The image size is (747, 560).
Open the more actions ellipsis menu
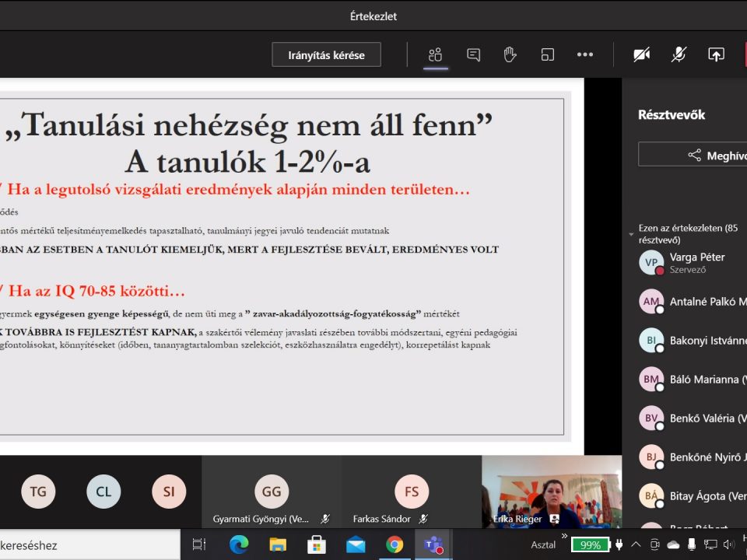coord(585,54)
